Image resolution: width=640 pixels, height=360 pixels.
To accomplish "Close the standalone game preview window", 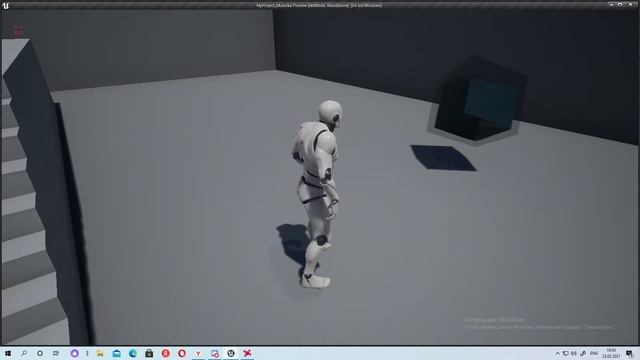I will pyautogui.click(x=630, y=5).
